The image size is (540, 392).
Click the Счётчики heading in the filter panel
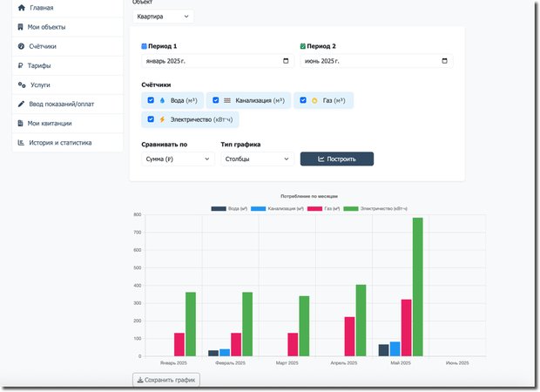coord(156,84)
